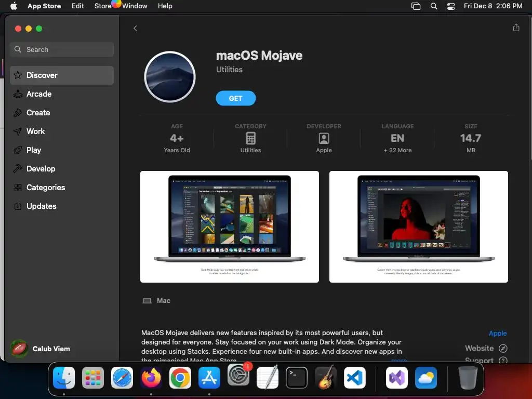The image size is (532, 399).
Task: Click the Apple developer person icon
Action: 324,138
